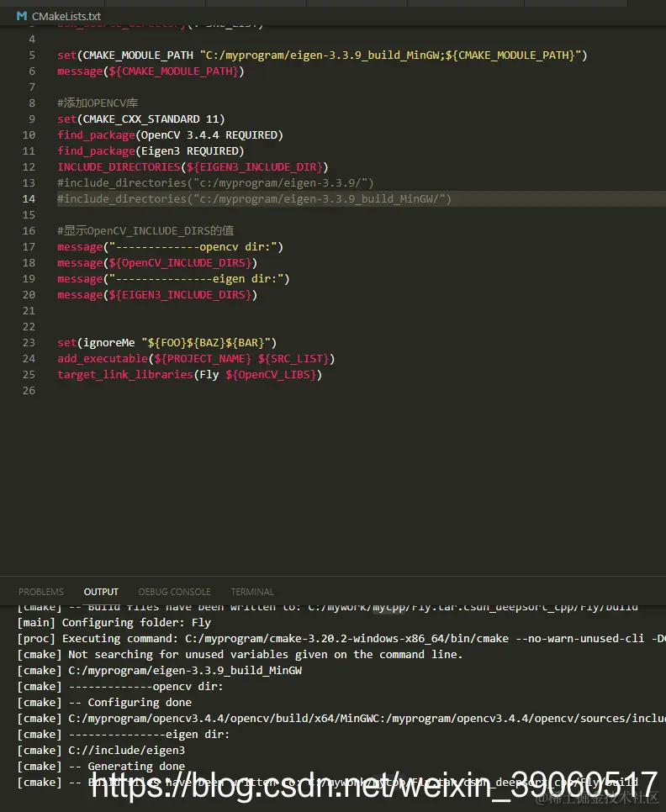
Task: Click message(${CMAKE_MODULE_PATH}) on line 6
Action: click(x=151, y=71)
